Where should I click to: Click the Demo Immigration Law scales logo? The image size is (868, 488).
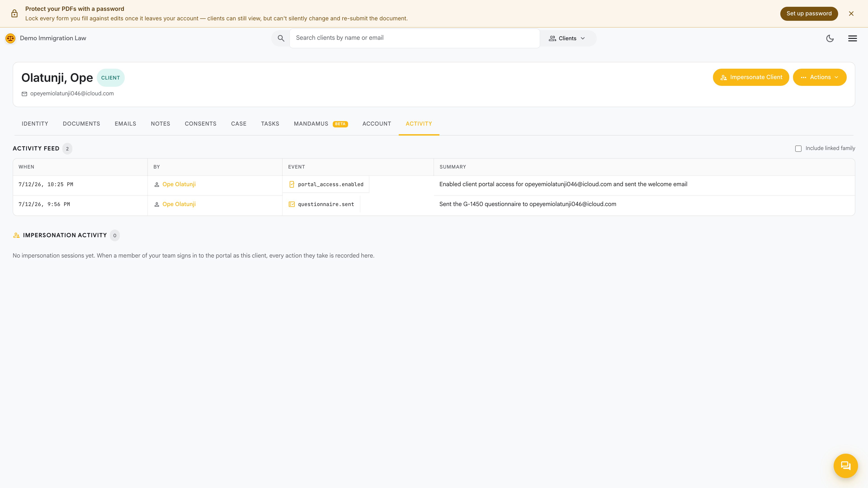tap(10, 38)
